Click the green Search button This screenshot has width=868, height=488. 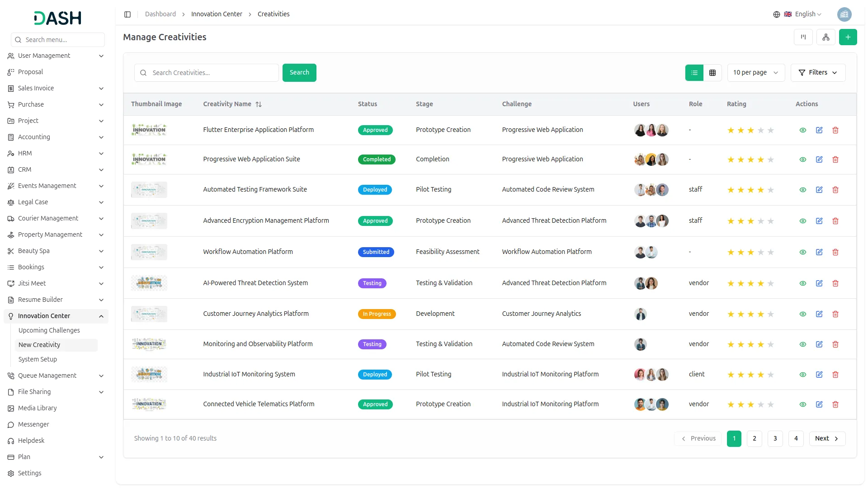299,73
